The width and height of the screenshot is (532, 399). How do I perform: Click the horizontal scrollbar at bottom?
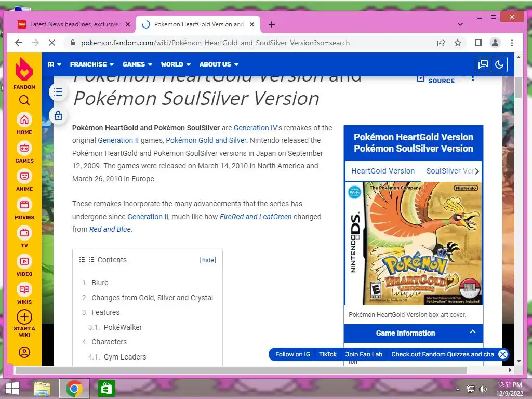point(241,370)
